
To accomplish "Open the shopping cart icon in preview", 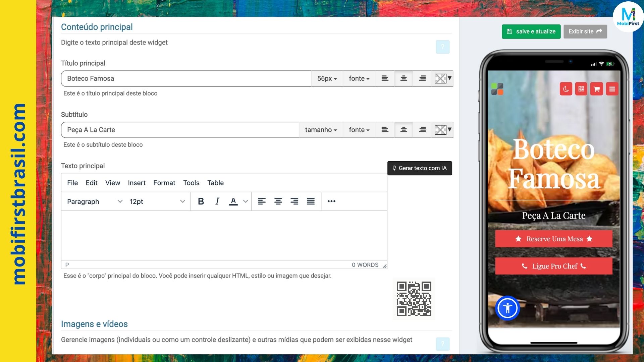I will click(x=596, y=89).
